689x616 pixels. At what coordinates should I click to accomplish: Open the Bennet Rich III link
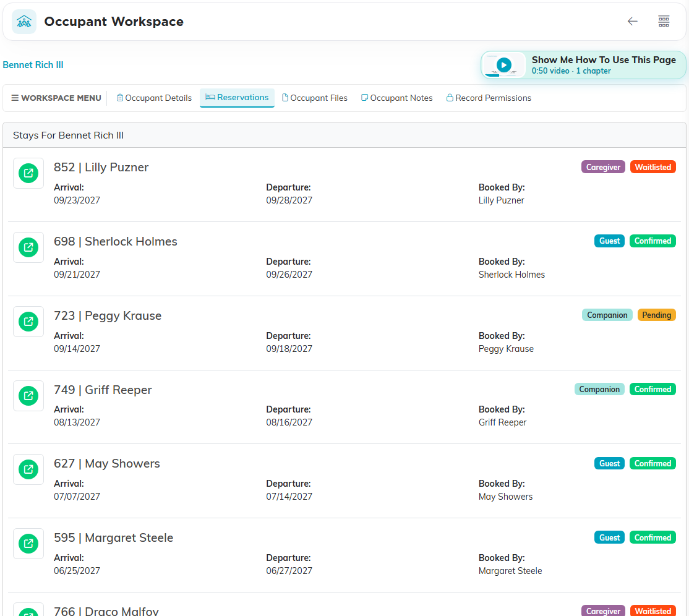[x=33, y=64]
